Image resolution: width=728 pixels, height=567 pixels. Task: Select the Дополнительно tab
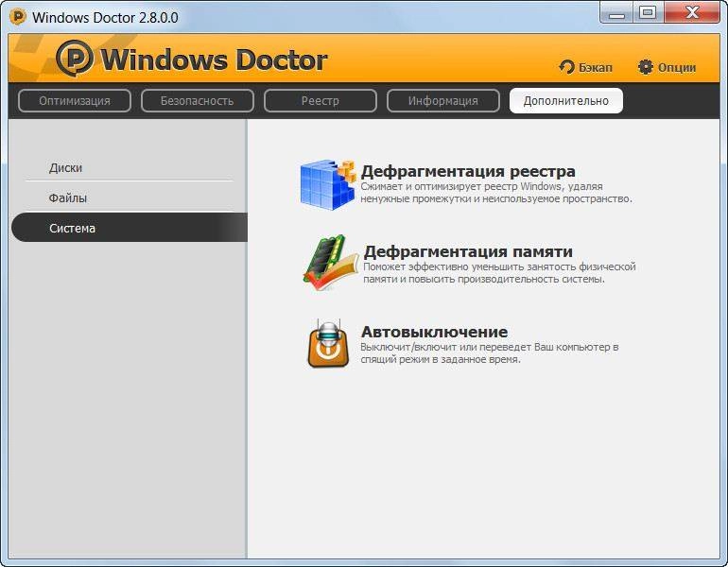click(566, 101)
